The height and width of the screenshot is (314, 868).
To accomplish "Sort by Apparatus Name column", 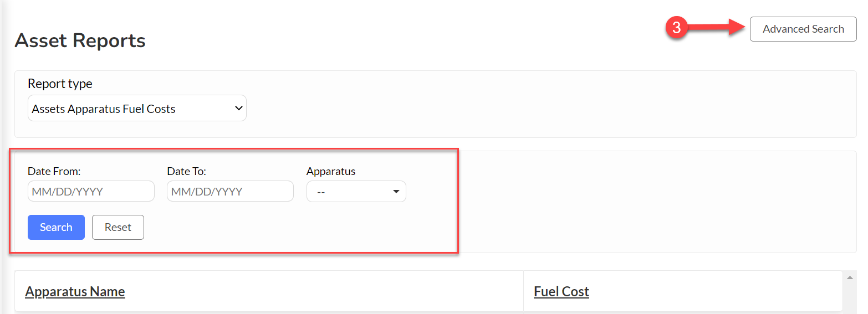I will (x=75, y=291).
